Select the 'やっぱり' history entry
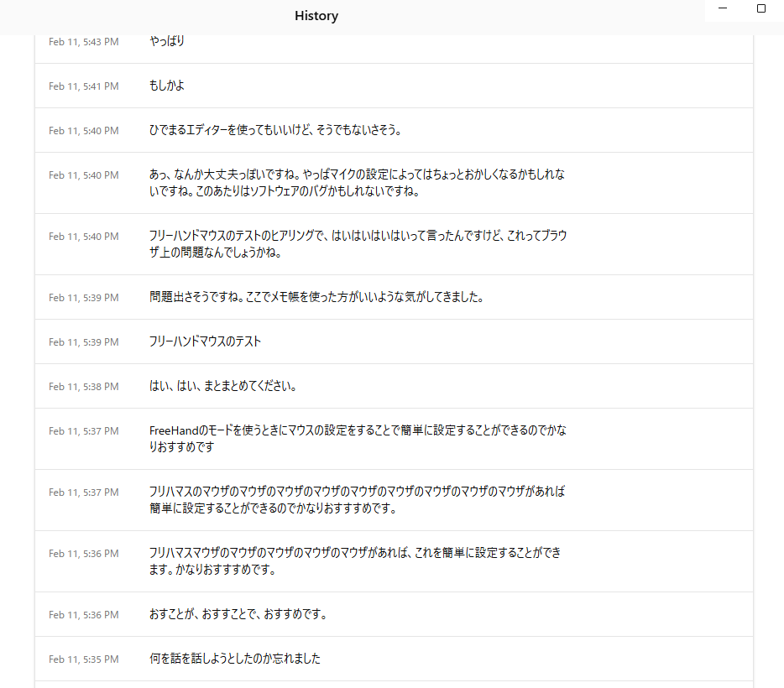Viewport: 784px width, 688px height. (167, 41)
